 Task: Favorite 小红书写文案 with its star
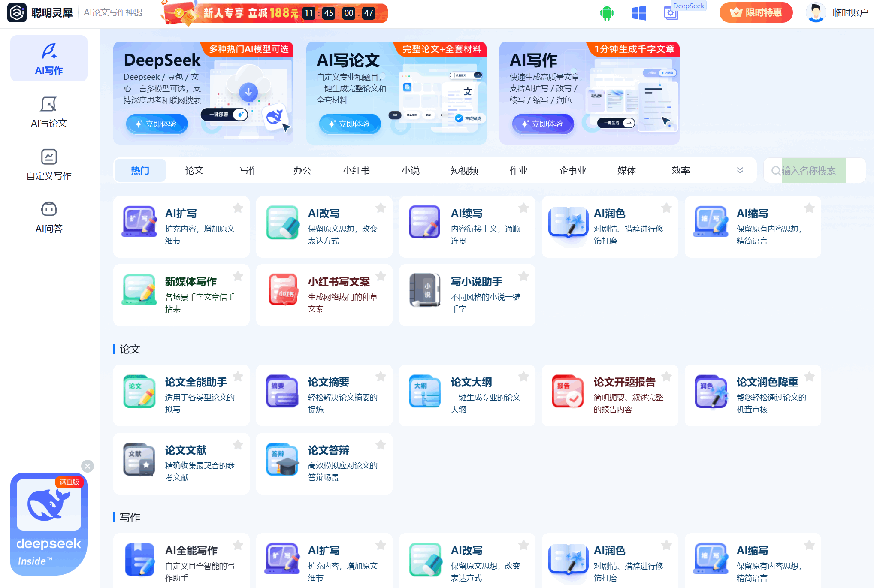(381, 276)
